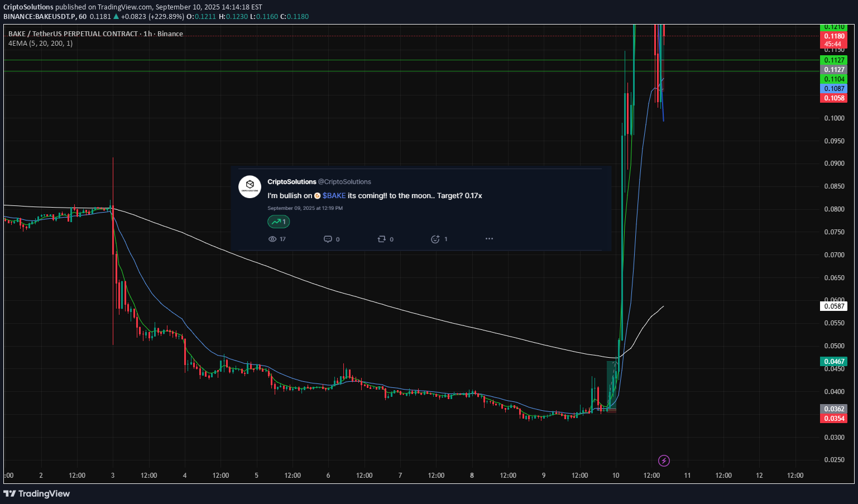Click the BAKE coin icon beside $BAKE

tap(317, 196)
